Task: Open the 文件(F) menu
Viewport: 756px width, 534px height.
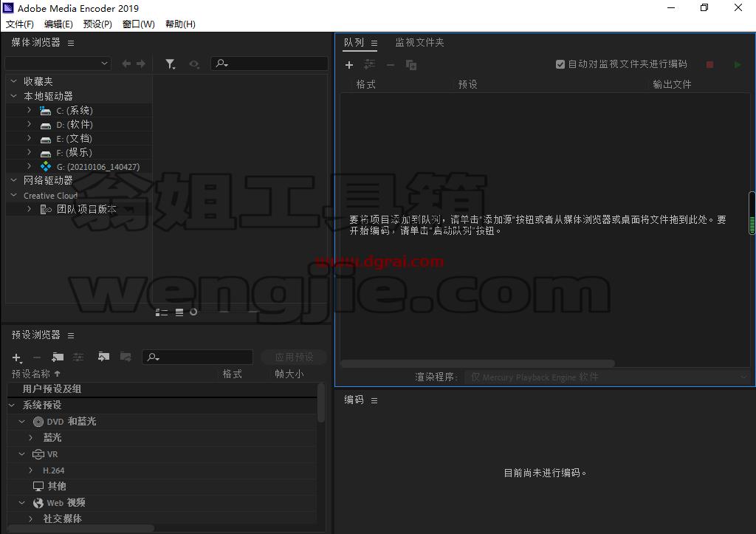Action: tap(20, 24)
